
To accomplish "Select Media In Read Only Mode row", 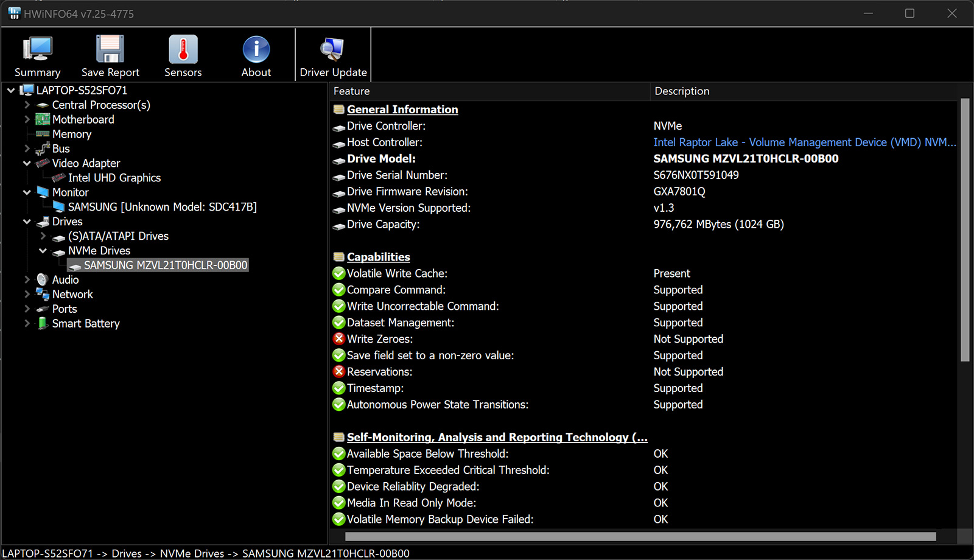I will click(643, 503).
